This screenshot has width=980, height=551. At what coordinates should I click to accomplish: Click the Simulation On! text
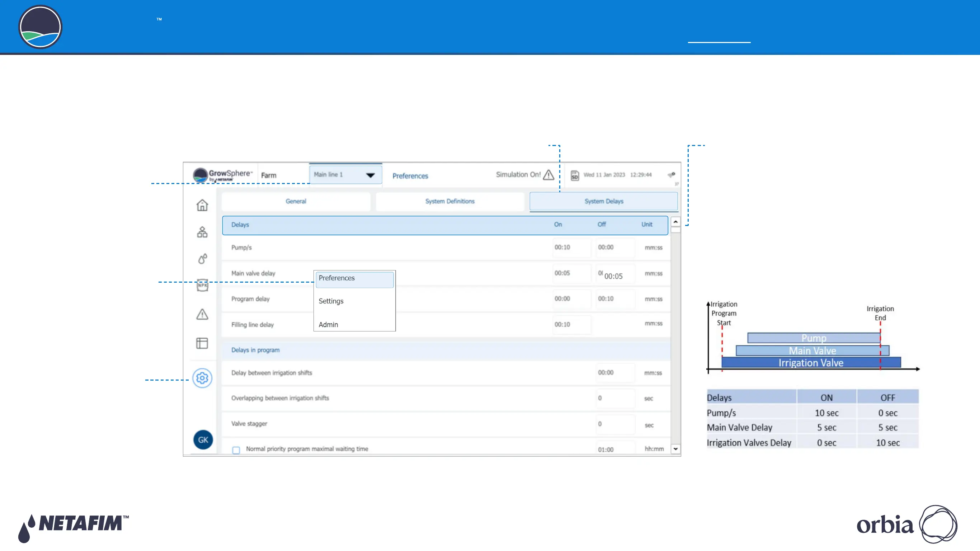[x=518, y=175]
